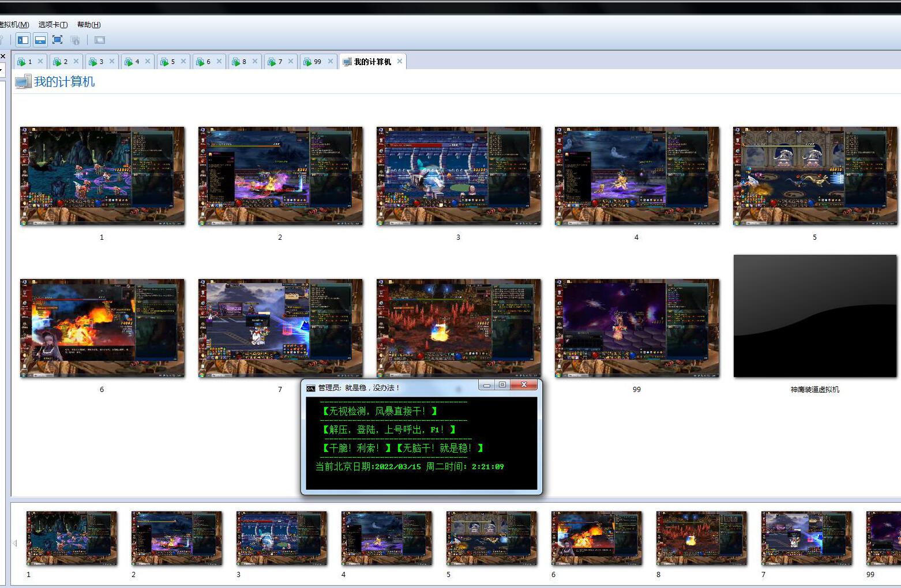Open the red-forest VM thumbnail behind console
Viewport: 901px width, 588px height.
(x=459, y=327)
